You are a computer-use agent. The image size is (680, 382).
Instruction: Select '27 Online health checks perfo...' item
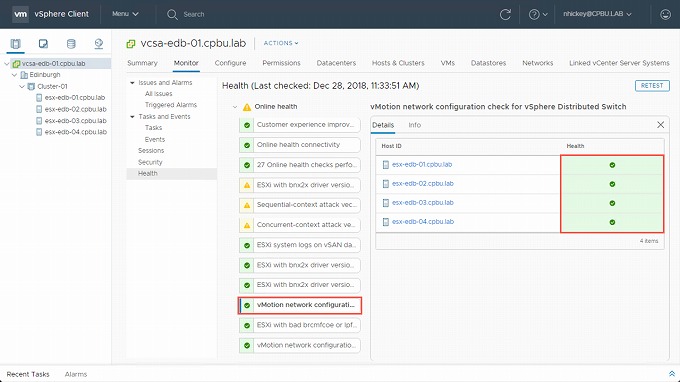tap(300, 165)
